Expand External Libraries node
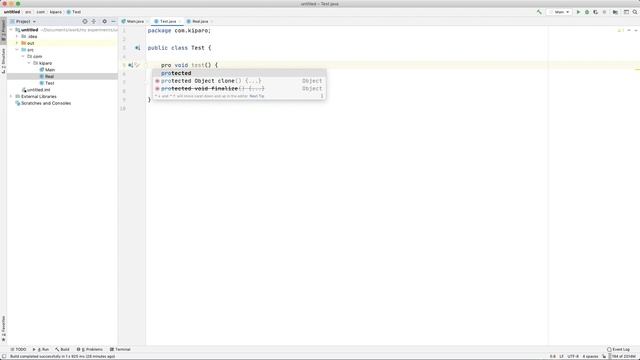The height and width of the screenshot is (360, 640). pos(11,96)
